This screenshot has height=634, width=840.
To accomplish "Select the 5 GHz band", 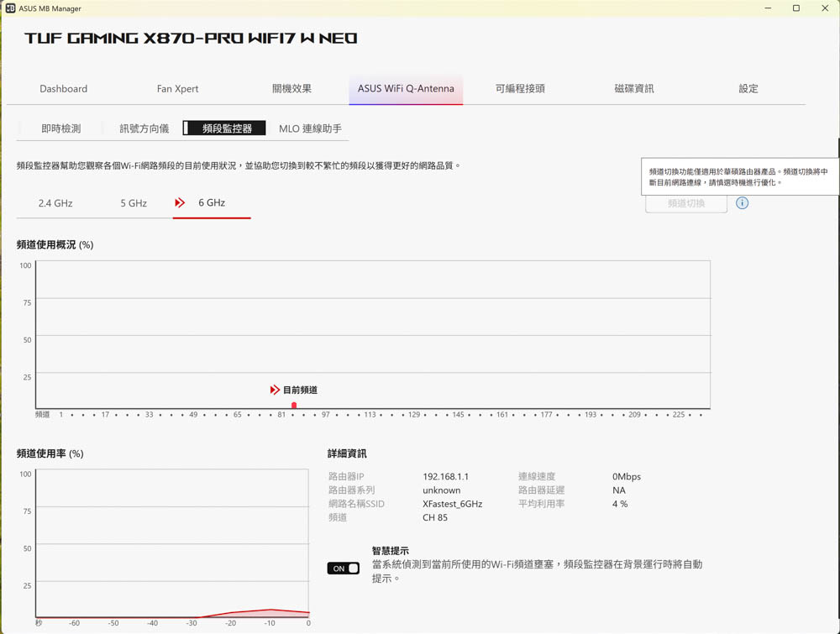I will (134, 203).
